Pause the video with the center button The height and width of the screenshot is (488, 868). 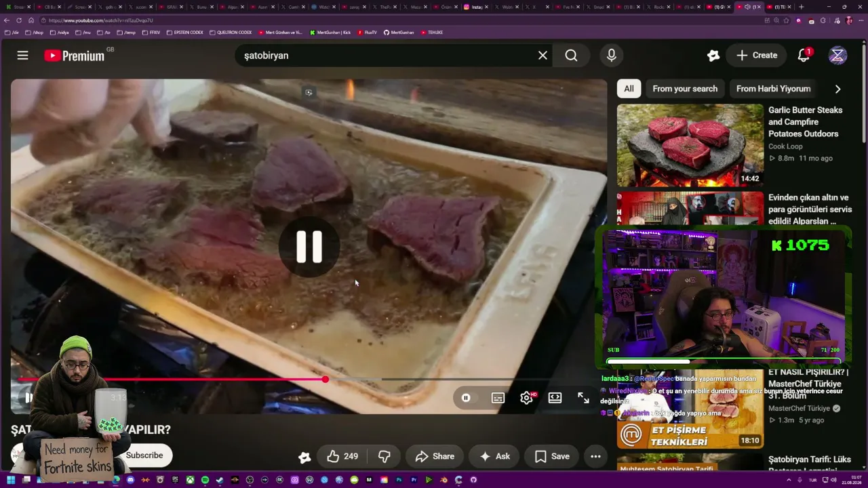(x=309, y=247)
